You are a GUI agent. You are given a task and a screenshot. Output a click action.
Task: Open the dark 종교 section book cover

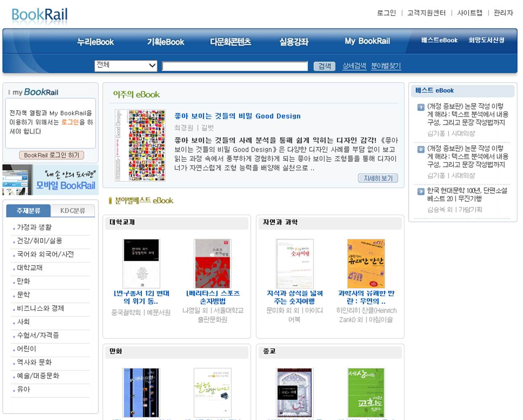[295, 393]
